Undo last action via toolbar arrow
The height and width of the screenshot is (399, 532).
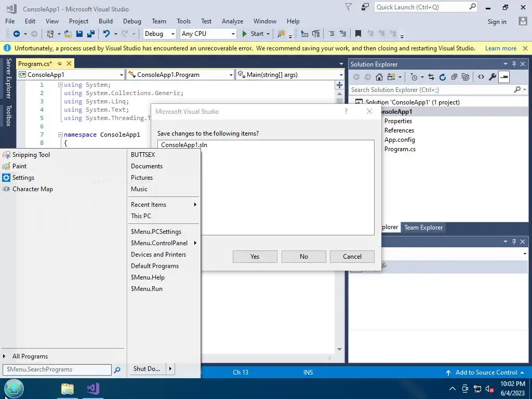pyautogui.click(x=107, y=34)
